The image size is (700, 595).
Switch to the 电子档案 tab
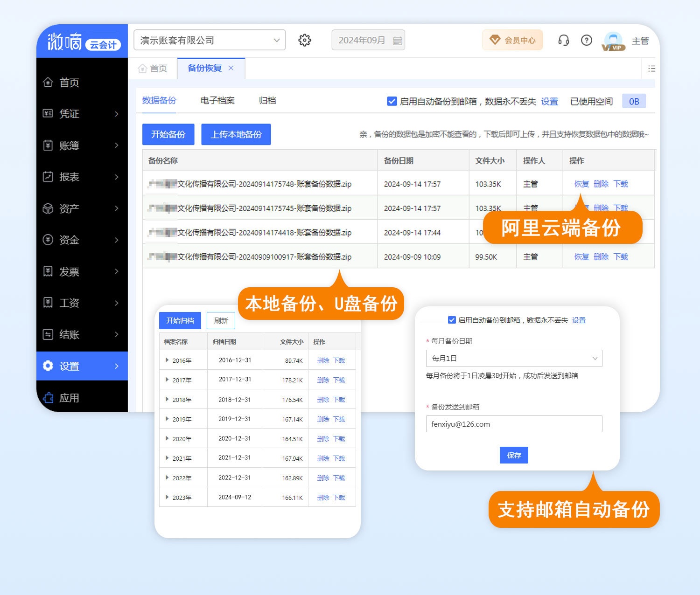coord(217,101)
